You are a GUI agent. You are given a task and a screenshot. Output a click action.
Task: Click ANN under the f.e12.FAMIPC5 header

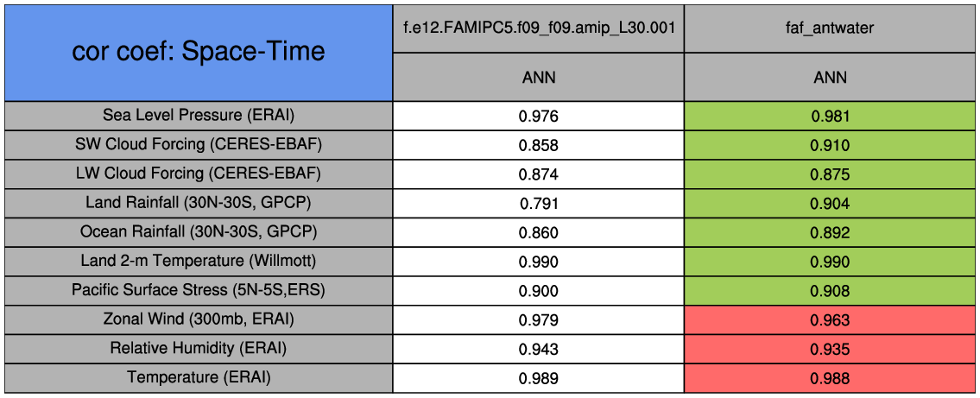[x=539, y=77]
